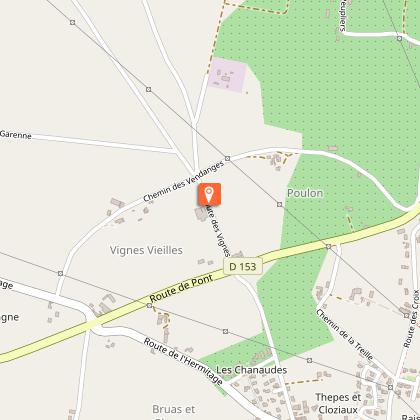This screenshot has height=420, width=420.
Task: Click the orange location pin marker
Action: click(209, 194)
